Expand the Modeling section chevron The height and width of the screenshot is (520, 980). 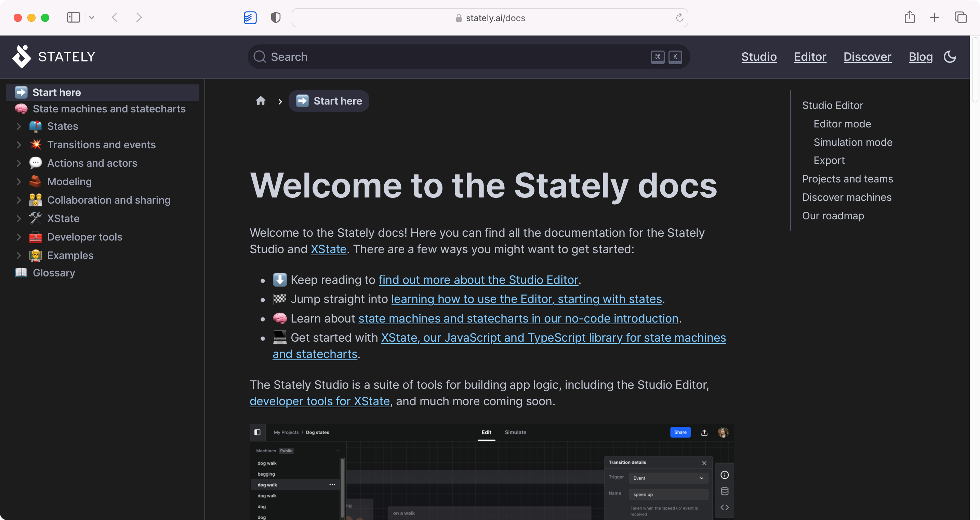(18, 182)
